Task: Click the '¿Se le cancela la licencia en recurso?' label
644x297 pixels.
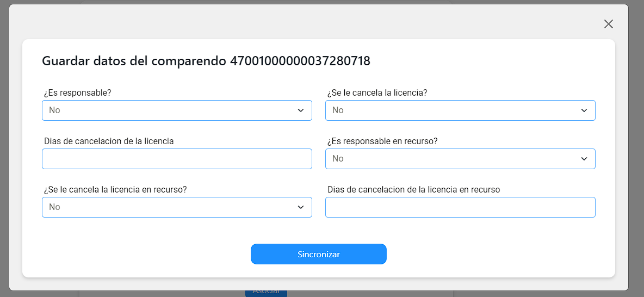Action: point(115,190)
